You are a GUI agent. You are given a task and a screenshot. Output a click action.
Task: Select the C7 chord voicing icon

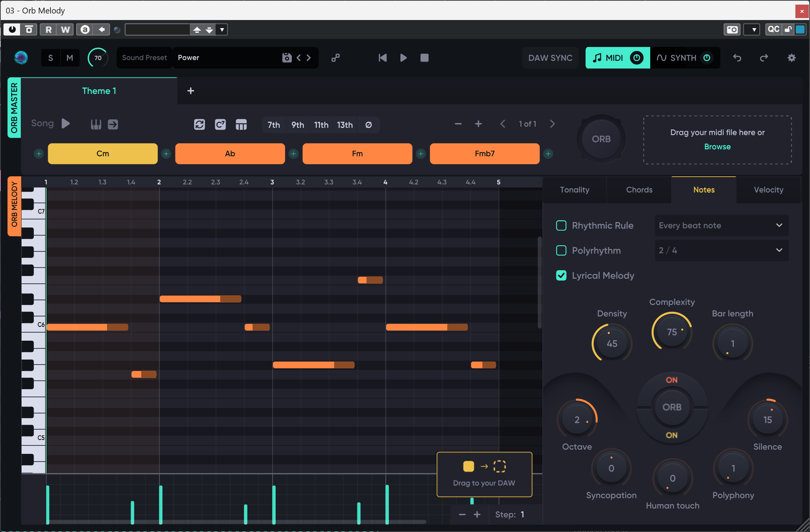[x=220, y=124]
